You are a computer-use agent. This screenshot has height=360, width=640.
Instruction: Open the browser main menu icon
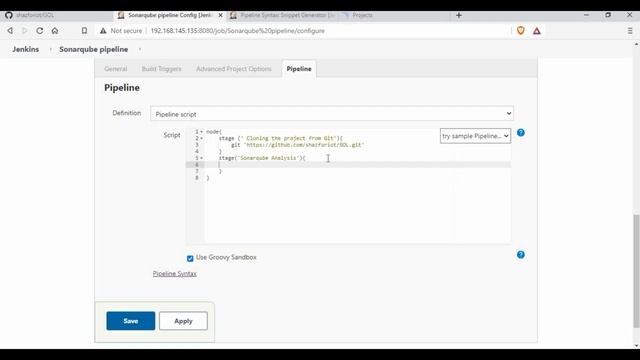[x=630, y=31]
